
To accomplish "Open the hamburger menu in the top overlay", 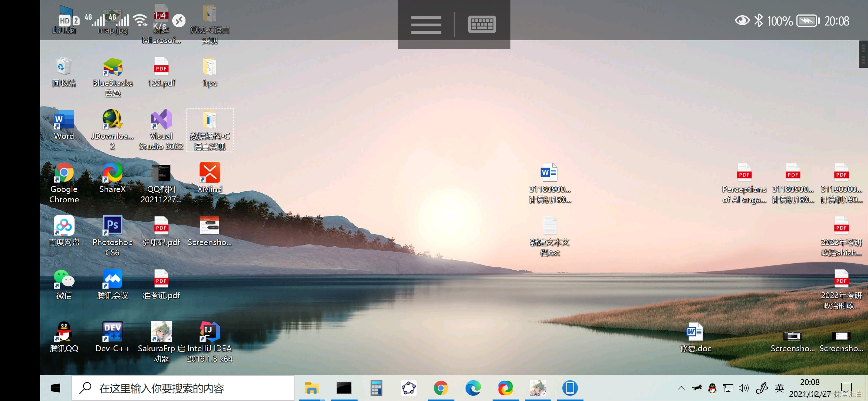I will [426, 25].
